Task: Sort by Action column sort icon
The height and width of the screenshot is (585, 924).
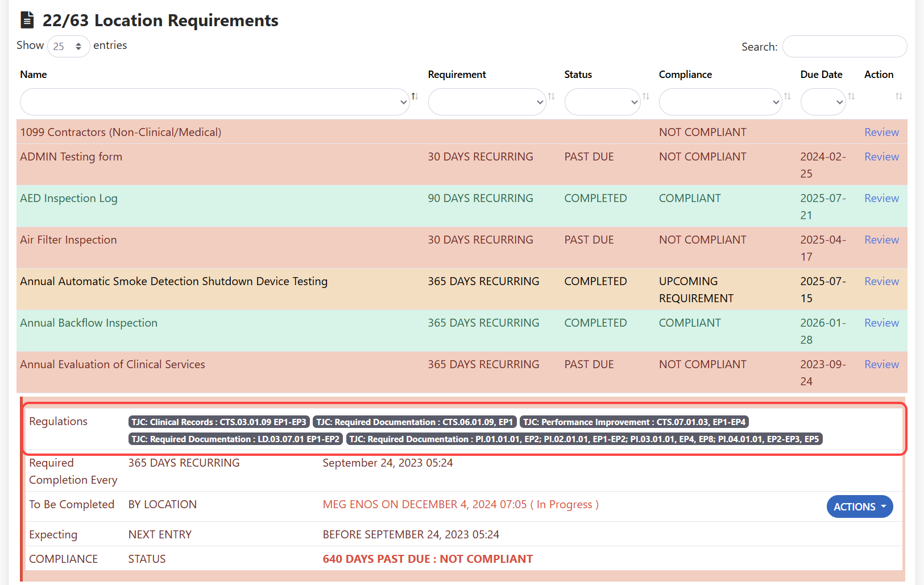Action: (898, 96)
